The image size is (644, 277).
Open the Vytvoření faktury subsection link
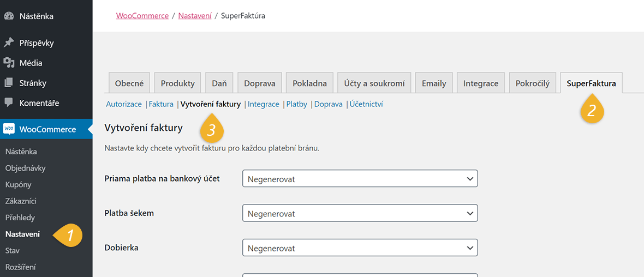211,104
